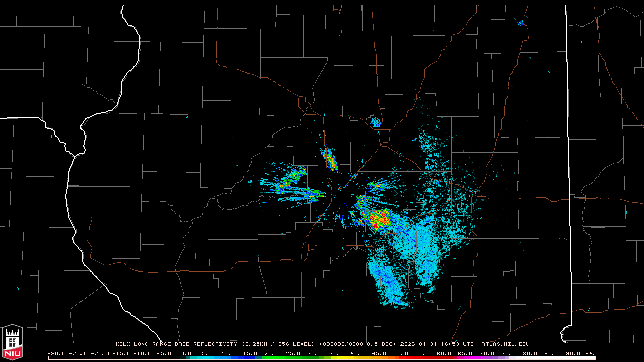This screenshot has width=644, height=362.
Task: Click the 50.0 dBZ red color on scale
Action: coord(401,358)
